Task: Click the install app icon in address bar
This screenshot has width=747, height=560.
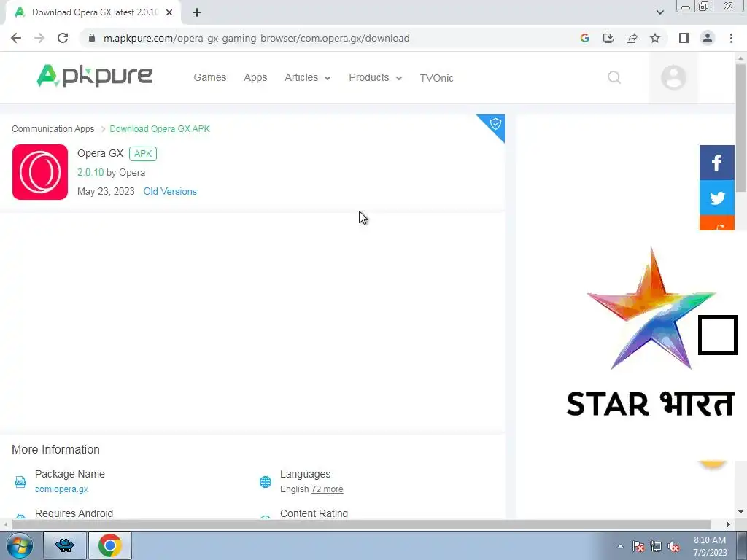Action: point(608,38)
